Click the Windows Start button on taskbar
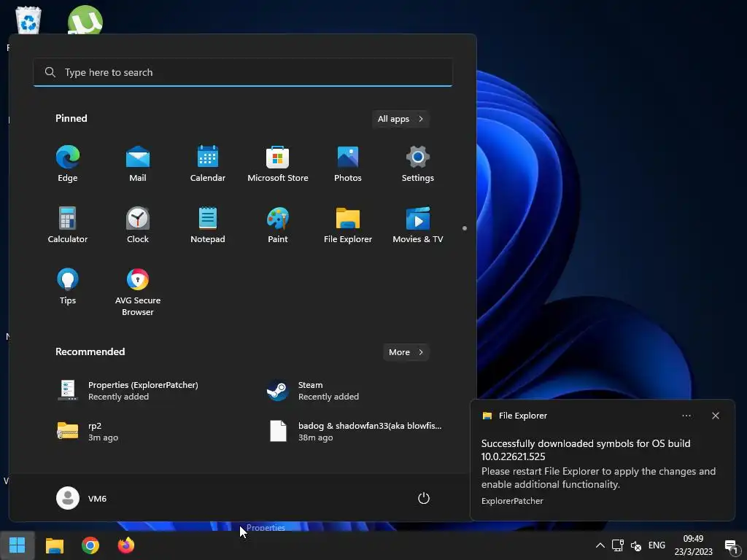The height and width of the screenshot is (560, 747). pos(18,545)
